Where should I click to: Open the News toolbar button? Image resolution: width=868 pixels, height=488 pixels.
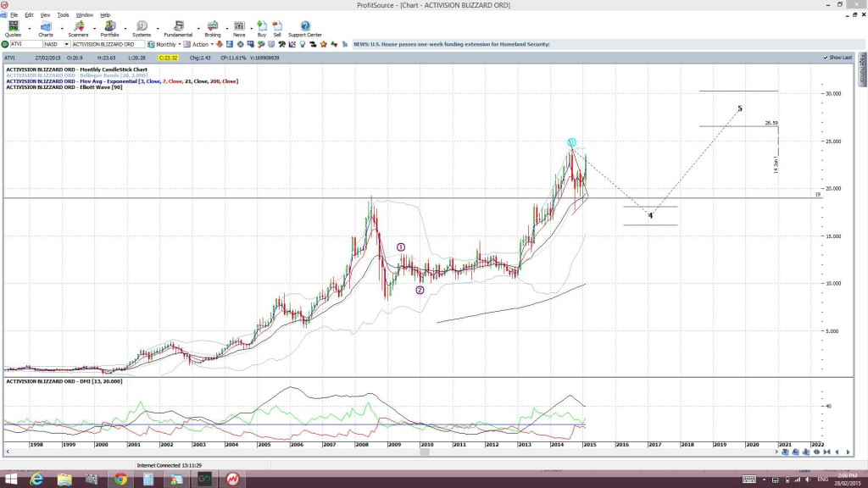click(239, 29)
